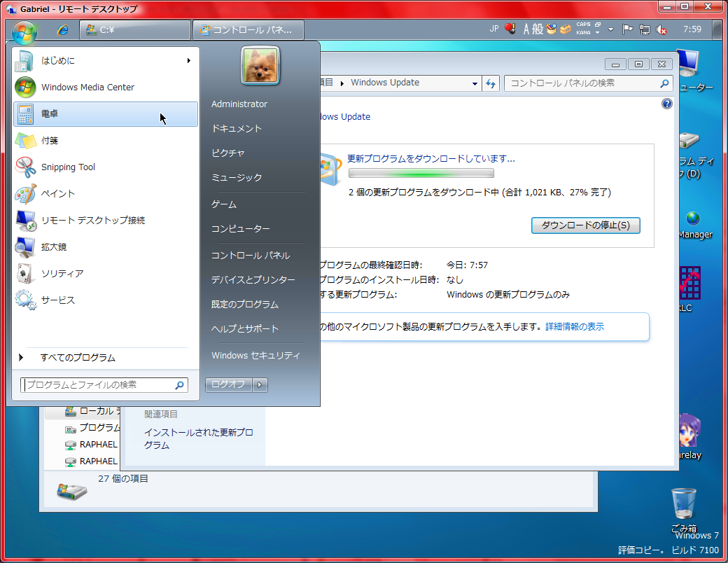This screenshot has height=563, width=728.
Task: Open the はじめに icon in Start menu
Action: point(24,61)
